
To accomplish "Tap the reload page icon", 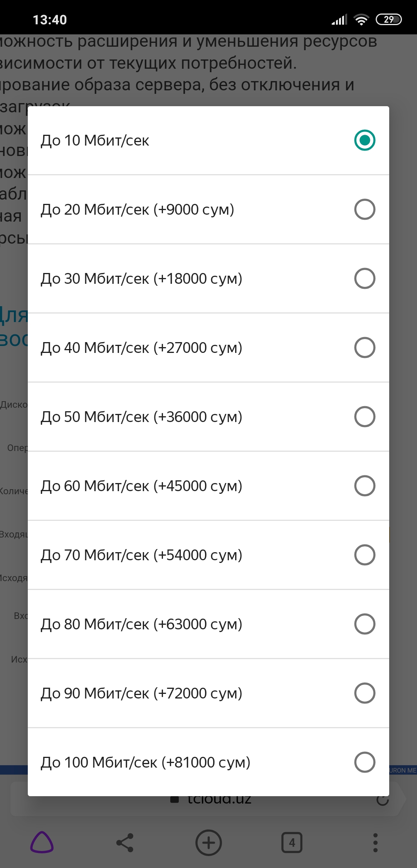I will click(383, 800).
